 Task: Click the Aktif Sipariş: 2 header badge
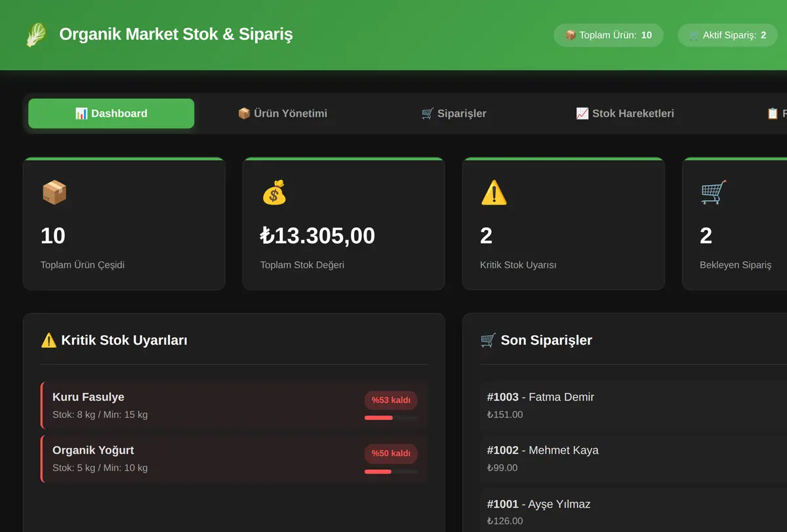tap(727, 35)
